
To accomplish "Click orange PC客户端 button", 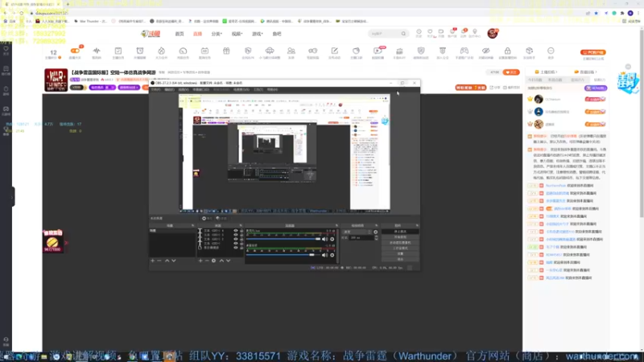I will click(x=593, y=52).
